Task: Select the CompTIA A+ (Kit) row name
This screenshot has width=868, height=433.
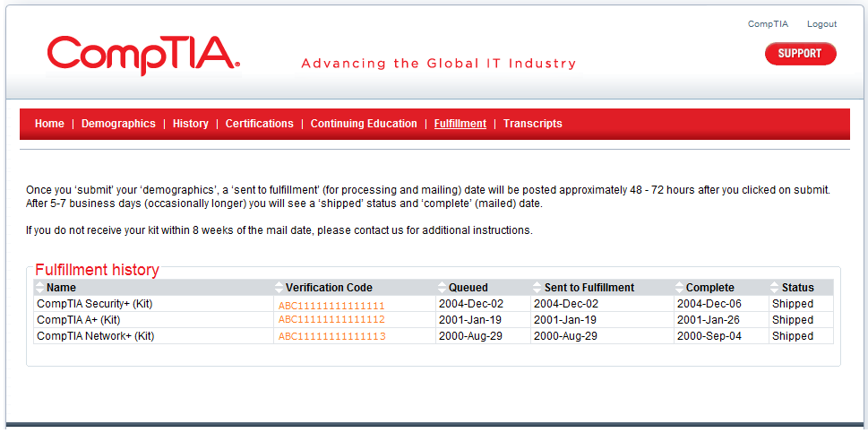Action: click(x=78, y=319)
